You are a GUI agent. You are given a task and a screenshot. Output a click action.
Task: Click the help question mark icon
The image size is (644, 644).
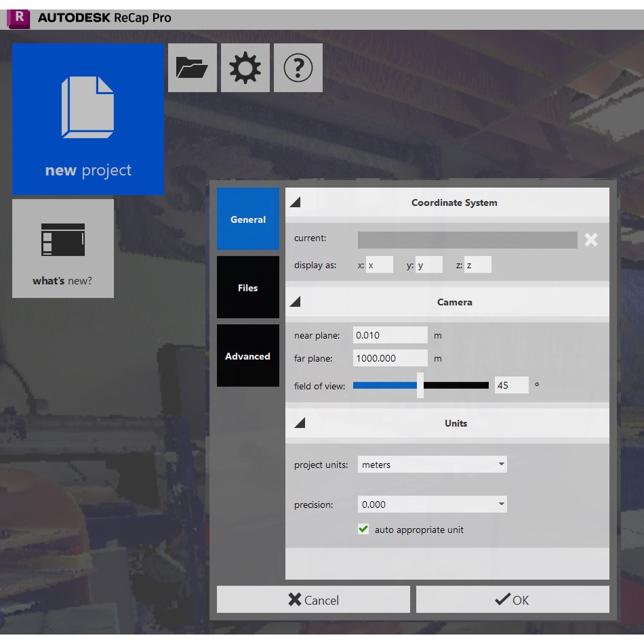coord(298,68)
